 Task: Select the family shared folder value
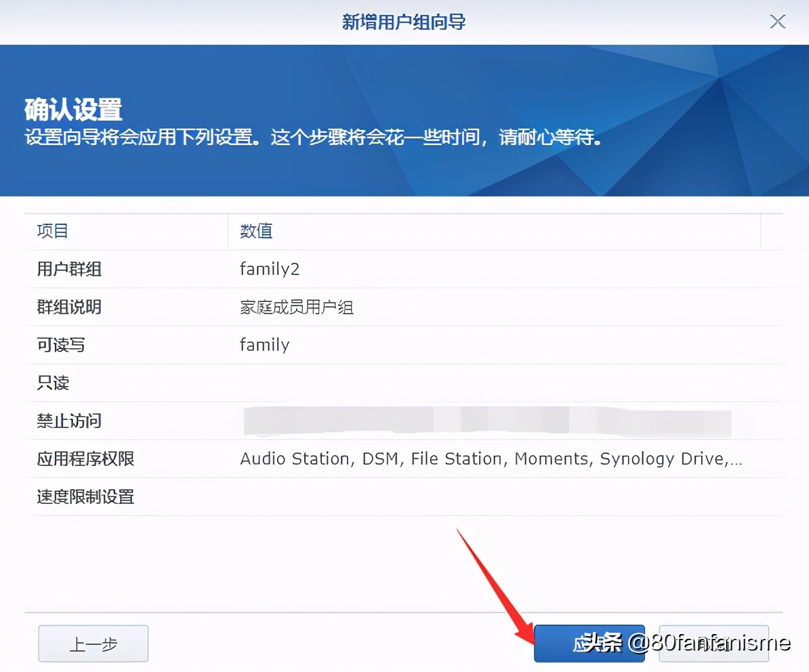click(x=264, y=345)
